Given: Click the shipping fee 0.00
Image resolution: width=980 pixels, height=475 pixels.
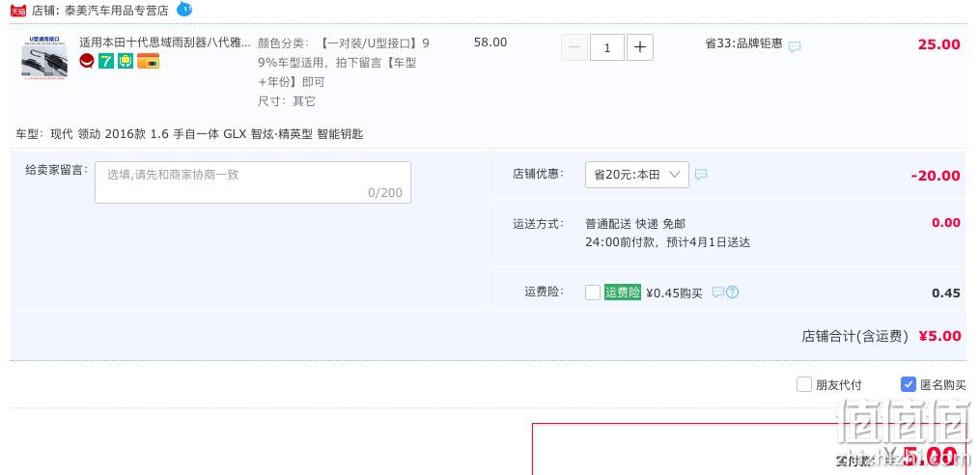Looking at the screenshot, I should click(945, 222).
